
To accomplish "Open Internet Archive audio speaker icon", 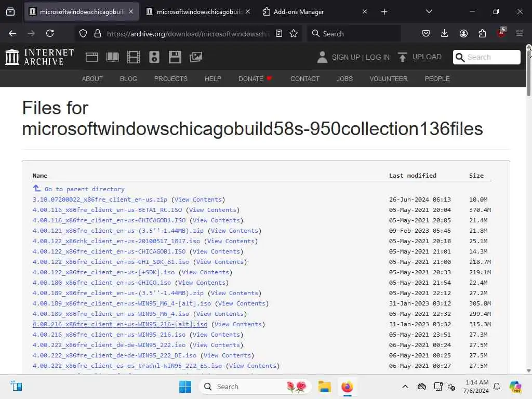I will click(154, 57).
